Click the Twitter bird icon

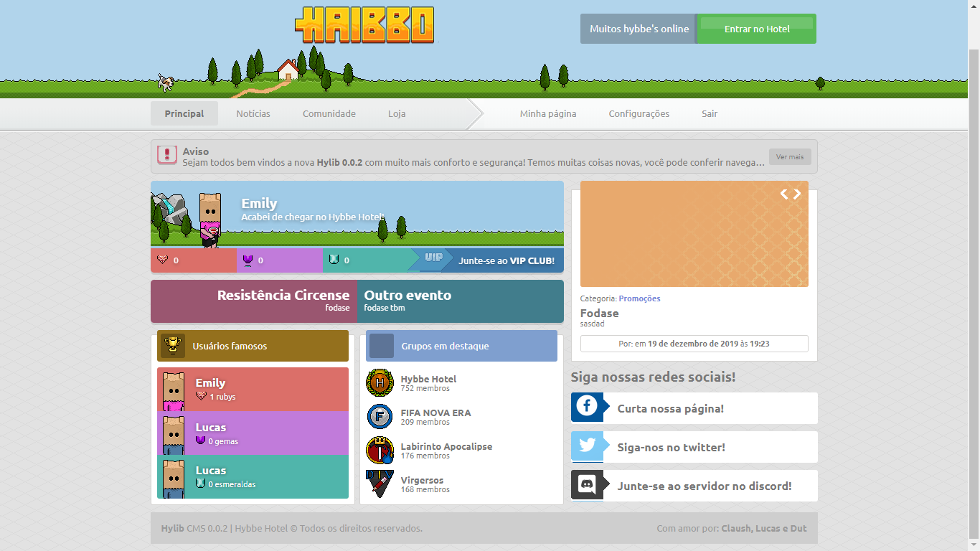[587, 446]
